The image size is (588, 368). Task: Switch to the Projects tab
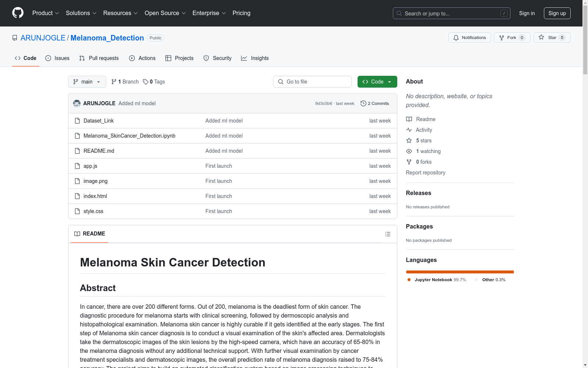(179, 58)
